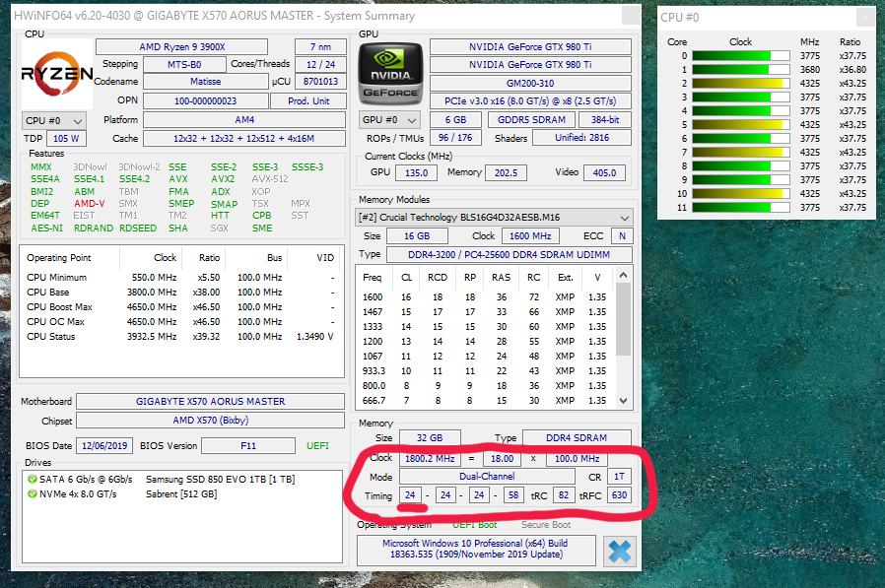
Task: Click the memory timings table scrollbar up arrow
Action: click(623, 275)
